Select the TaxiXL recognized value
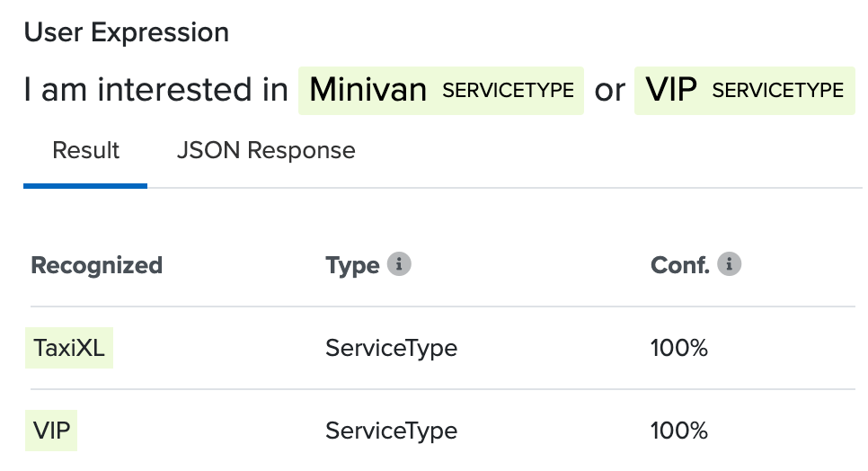The height and width of the screenshot is (471, 868). [69, 348]
